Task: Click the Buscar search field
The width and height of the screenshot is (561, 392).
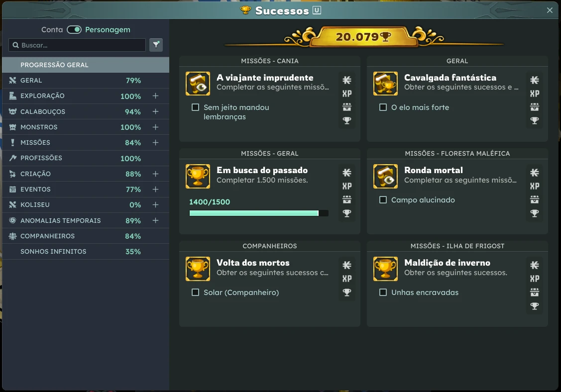Action: click(x=80, y=45)
